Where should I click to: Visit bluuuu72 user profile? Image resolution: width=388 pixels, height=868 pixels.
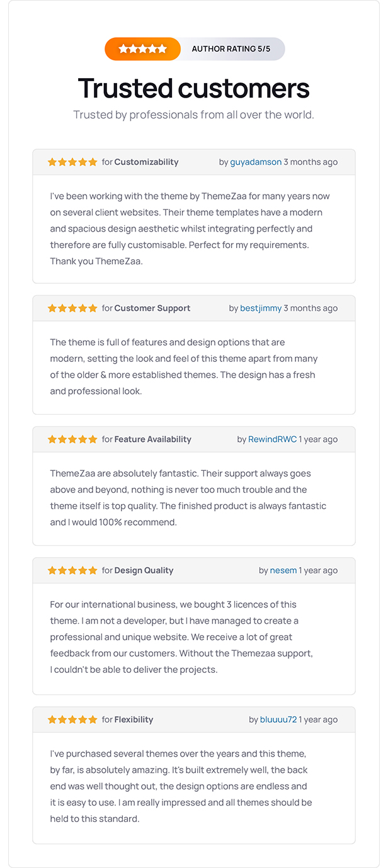point(278,719)
